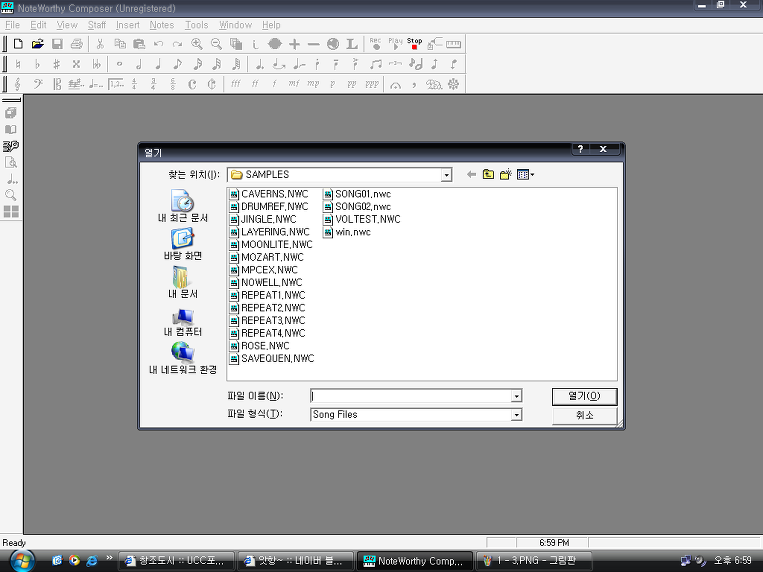The image size is (763, 572).
Task: Go to 바탕 화면 desktop location
Action: point(182,244)
